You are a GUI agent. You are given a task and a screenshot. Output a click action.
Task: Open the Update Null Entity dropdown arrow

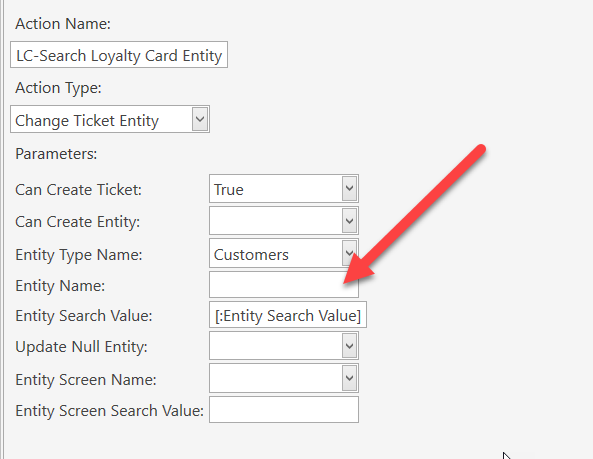tap(349, 346)
